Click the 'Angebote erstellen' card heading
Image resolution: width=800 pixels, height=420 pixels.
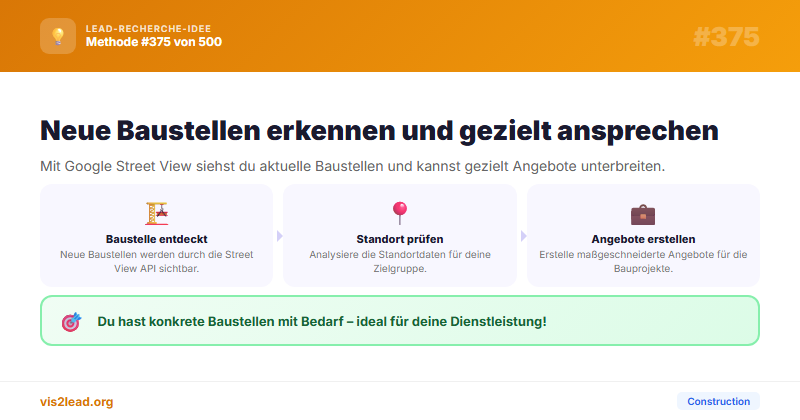pos(643,239)
